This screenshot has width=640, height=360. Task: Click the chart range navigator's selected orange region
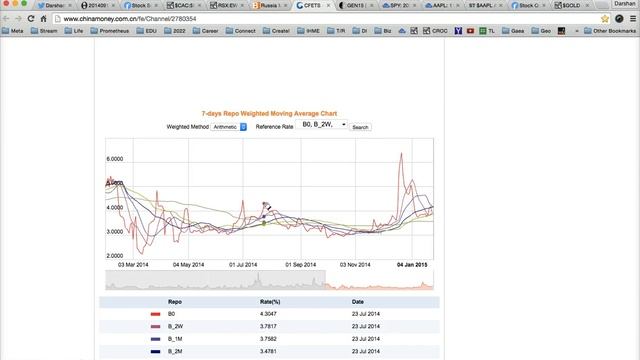click(x=380, y=280)
